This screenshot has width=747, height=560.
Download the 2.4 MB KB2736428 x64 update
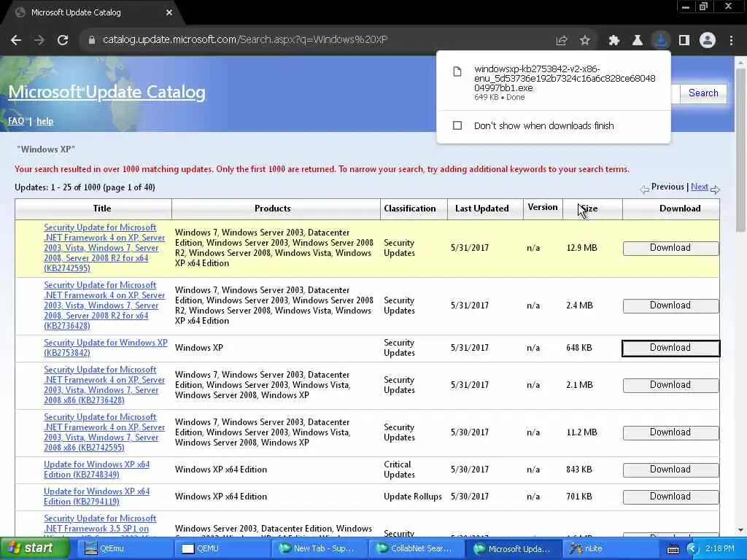coord(670,306)
